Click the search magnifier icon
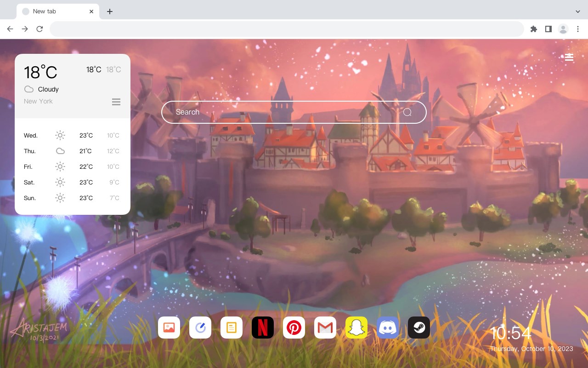The image size is (588, 368). pos(407,112)
